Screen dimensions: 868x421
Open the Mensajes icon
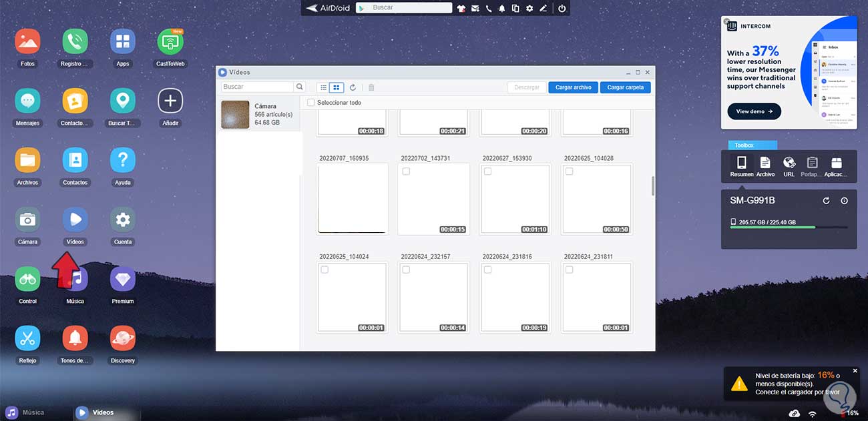coord(27,101)
